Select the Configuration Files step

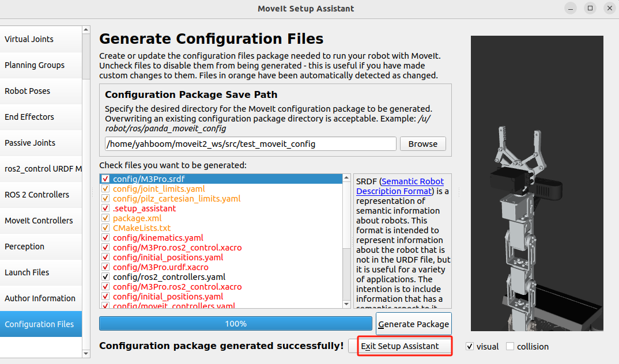[x=41, y=324]
